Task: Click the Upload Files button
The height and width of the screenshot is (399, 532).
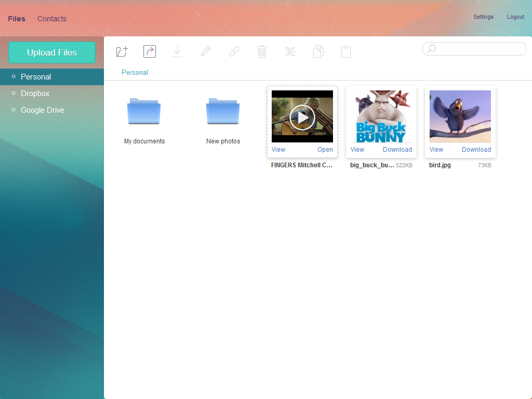Action: 52,52
